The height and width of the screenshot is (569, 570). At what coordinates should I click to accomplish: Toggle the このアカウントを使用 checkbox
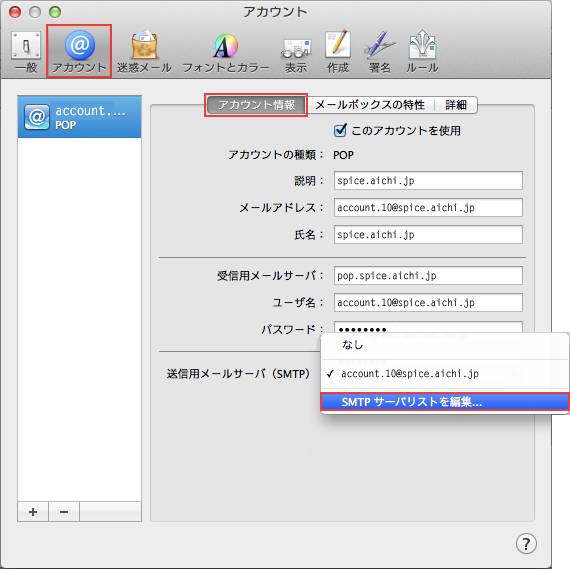tap(340, 130)
